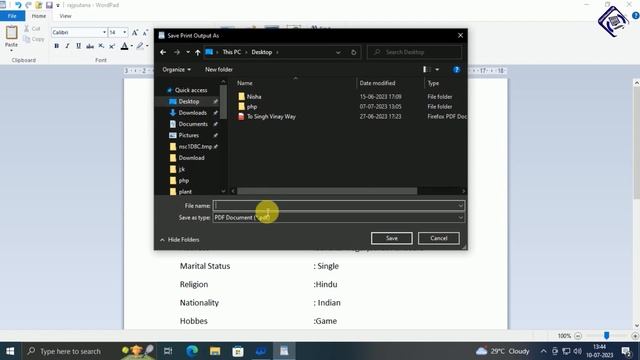Select Pictures in navigation pane
This screenshot has height=360, width=640.
click(188, 135)
